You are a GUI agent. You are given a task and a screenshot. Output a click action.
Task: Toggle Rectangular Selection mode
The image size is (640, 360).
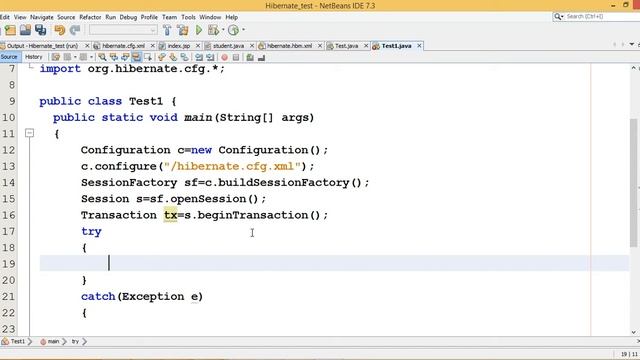[147, 57]
